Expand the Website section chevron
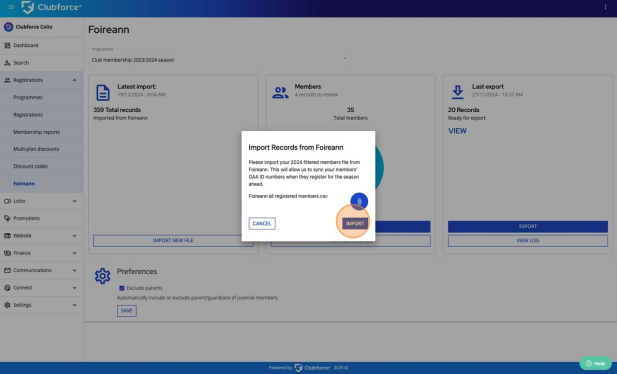The height and width of the screenshot is (374, 617). [x=74, y=235]
